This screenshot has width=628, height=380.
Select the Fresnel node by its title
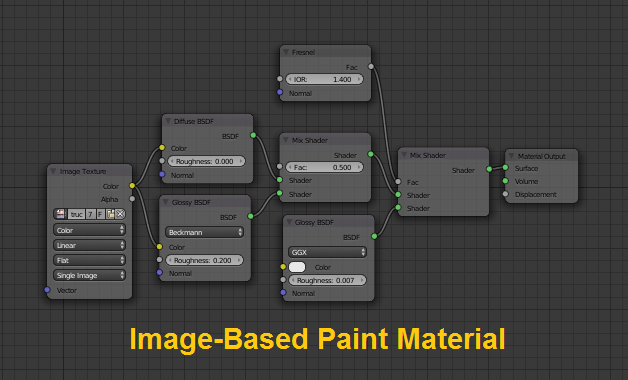(x=303, y=52)
